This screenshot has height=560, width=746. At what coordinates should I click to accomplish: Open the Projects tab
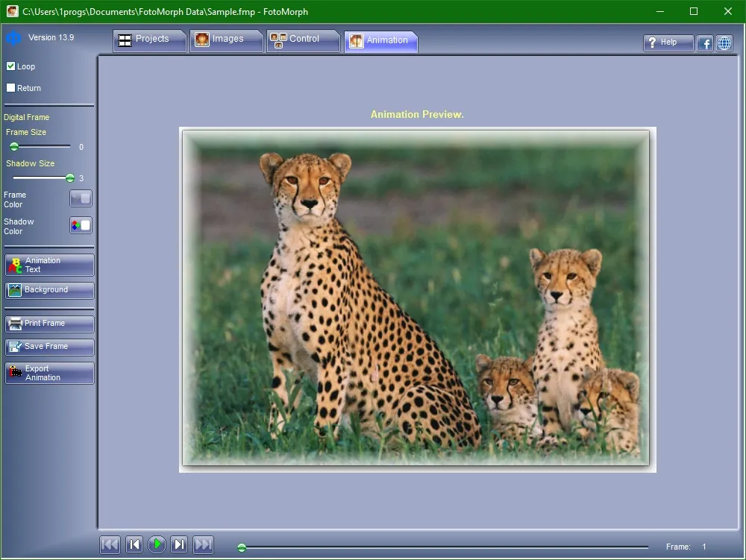[x=149, y=40]
